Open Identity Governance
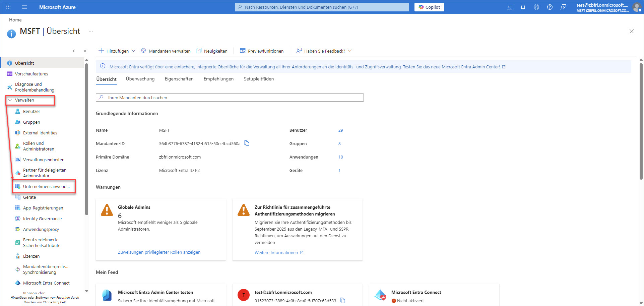644x306 pixels. pyautogui.click(x=42, y=219)
